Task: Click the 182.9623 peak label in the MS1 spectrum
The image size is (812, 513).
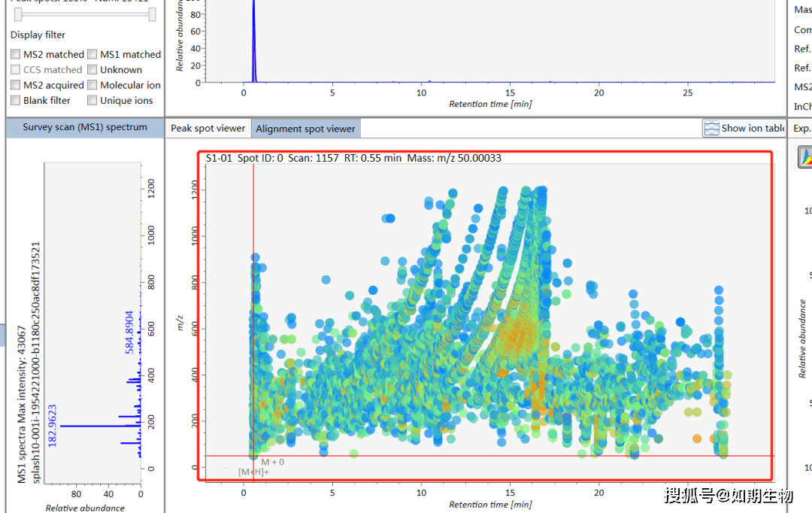Action: pos(53,426)
